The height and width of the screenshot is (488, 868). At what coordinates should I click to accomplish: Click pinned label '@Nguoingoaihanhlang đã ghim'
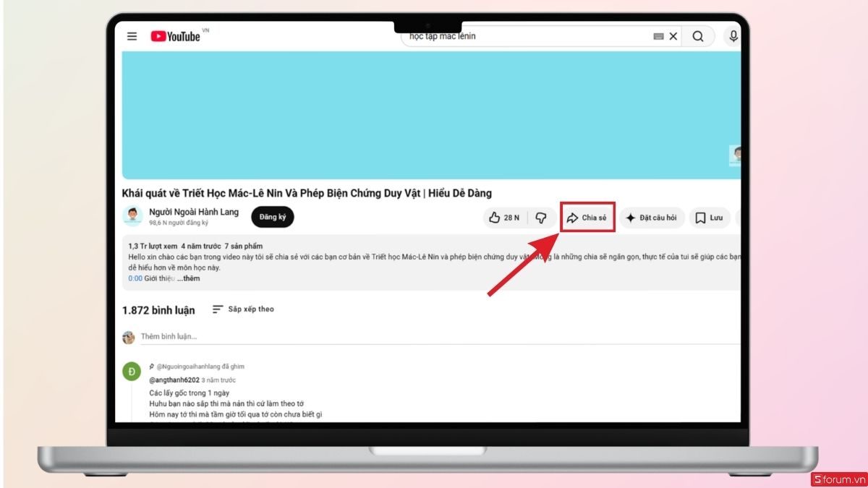(x=200, y=367)
